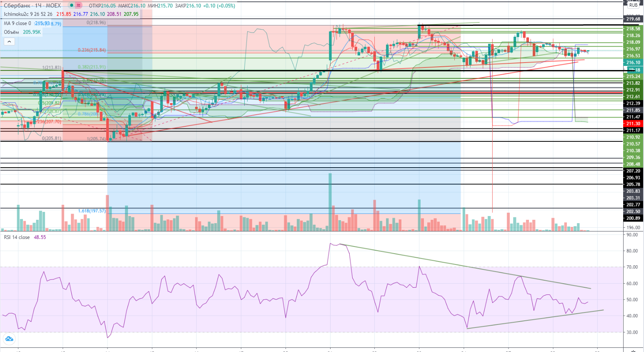Viewport: 644px width, 352px height.
Task: Select the 1.618(197.57) Fibonacci extension label
Action: coord(92,211)
